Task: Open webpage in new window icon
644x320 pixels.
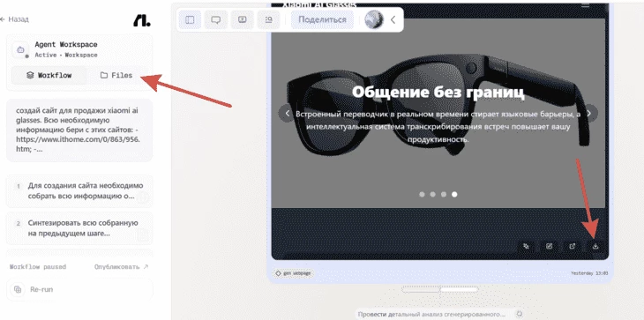Action: [573, 246]
